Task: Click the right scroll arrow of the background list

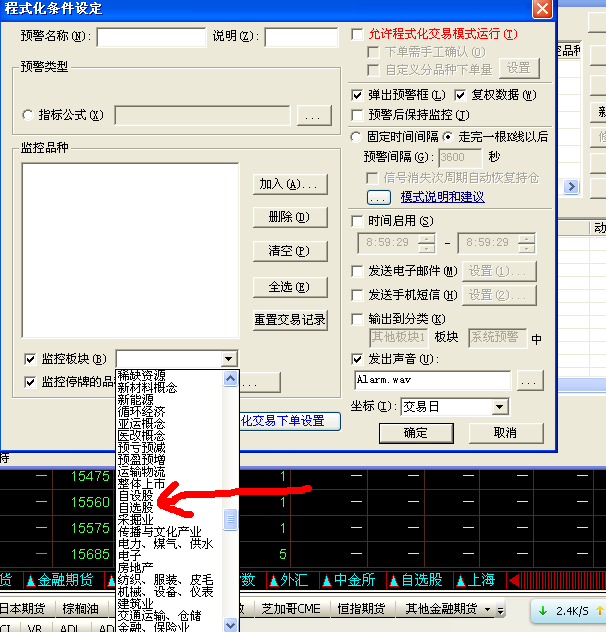Action: click(x=572, y=187)
